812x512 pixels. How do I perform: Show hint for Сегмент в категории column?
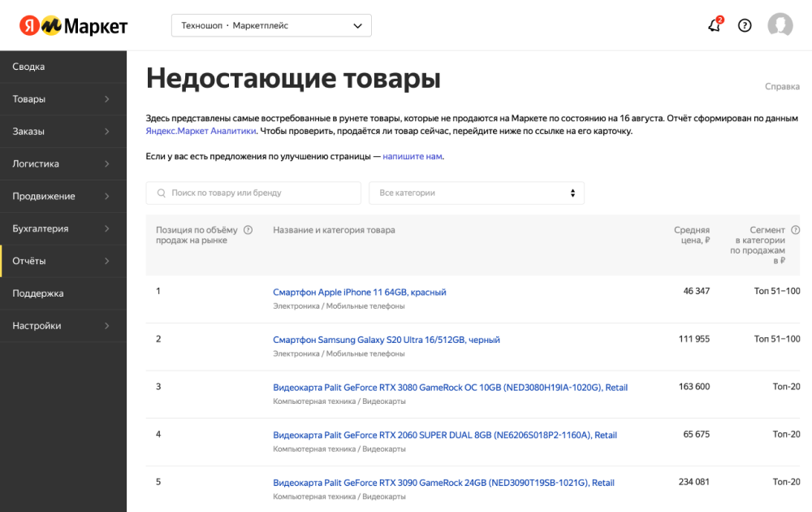tap(796, 230)
